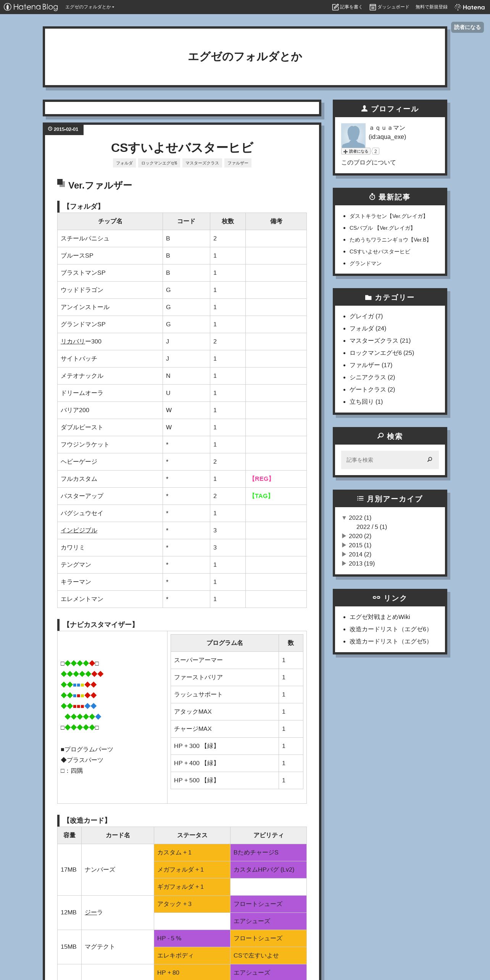Click Ver.ファルザー section heading
This screenshot has width=490, height=980.
click(x=100, y=185)
